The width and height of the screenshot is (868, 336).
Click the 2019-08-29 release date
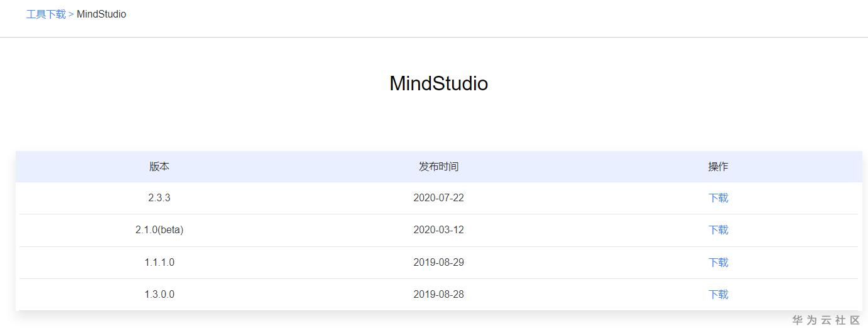[x=438, y=263]
